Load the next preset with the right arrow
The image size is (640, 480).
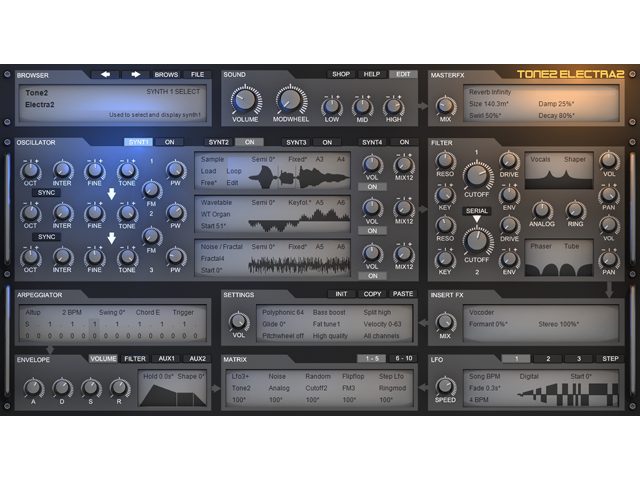[136, 74]
